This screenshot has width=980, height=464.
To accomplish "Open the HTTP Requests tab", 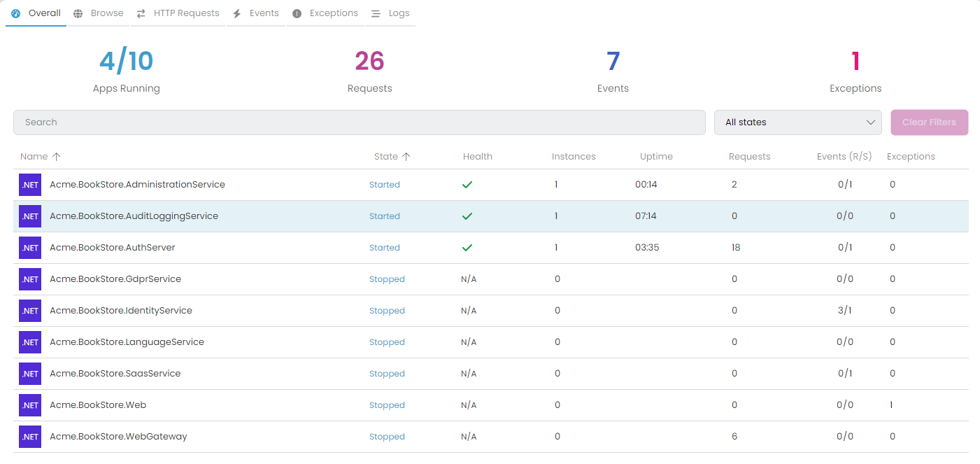I will pos(178,13).
